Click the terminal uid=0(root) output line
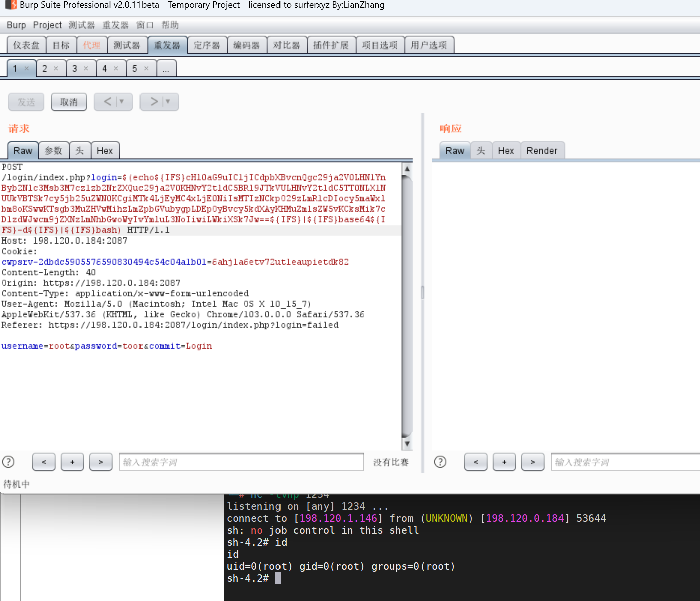 click(341, 566)
